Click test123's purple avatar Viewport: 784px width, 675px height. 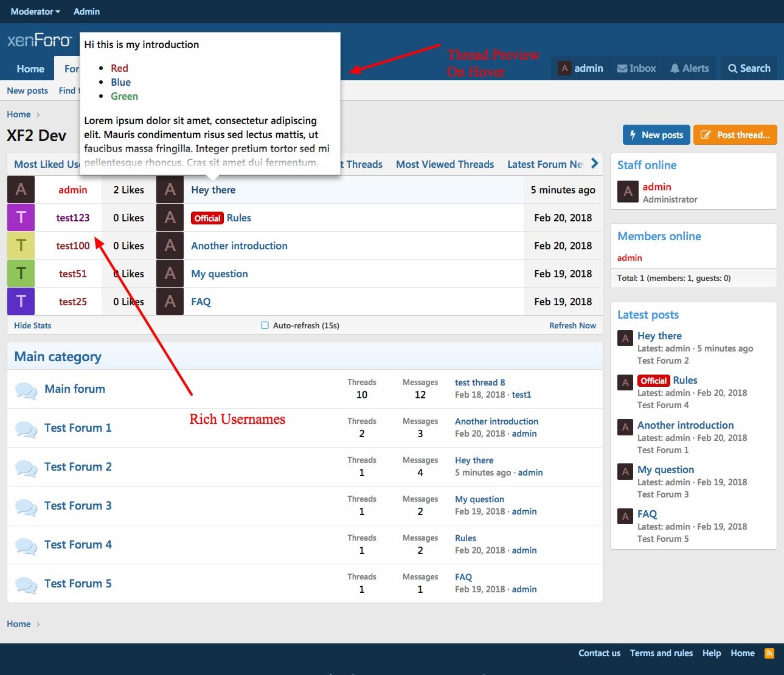click(21, 218)
